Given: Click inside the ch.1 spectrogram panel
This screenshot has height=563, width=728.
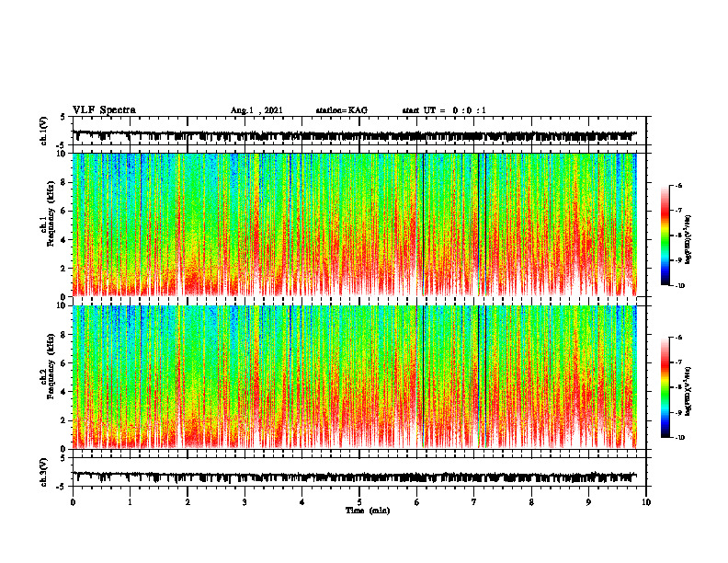Looking at the screenshot, I should click(x=355, y=224).
